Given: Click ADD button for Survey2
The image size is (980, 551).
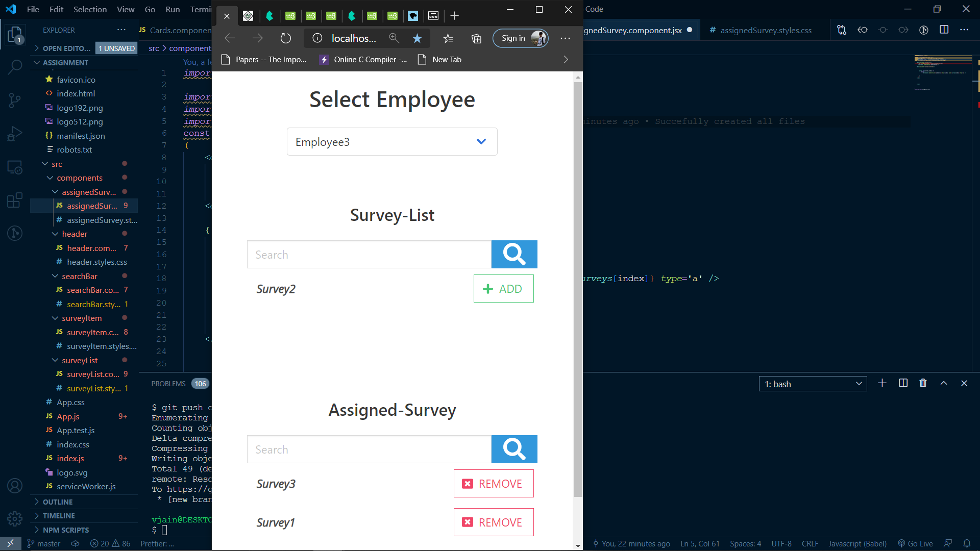Looking at the screenshot, I should pyautogui.click(x=503, y=289).
